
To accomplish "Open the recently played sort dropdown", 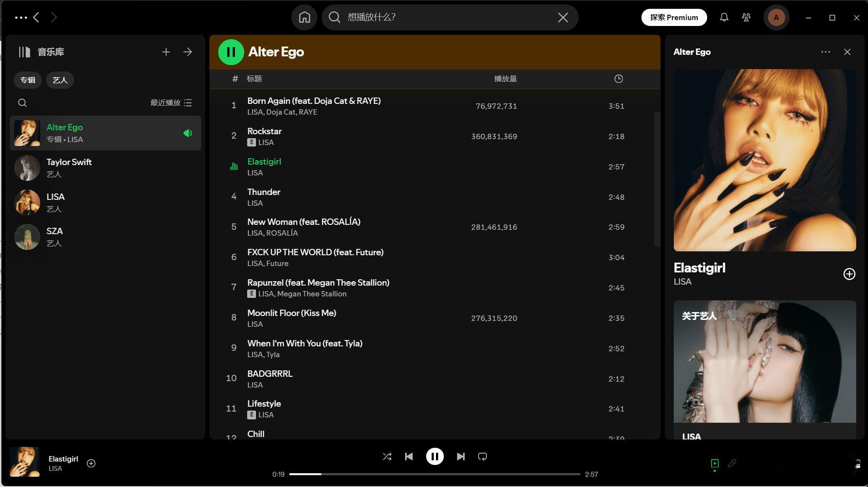I will click(171, 103).
